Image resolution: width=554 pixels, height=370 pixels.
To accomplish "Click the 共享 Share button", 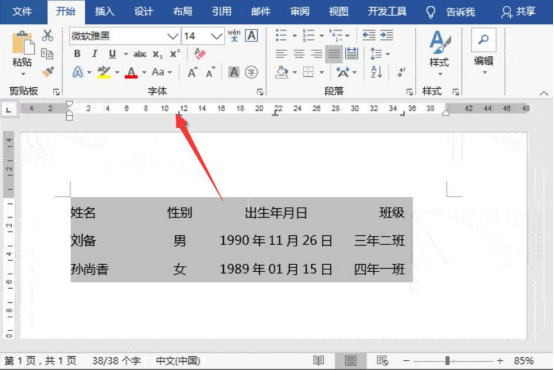I will click(x=519, y=12).
